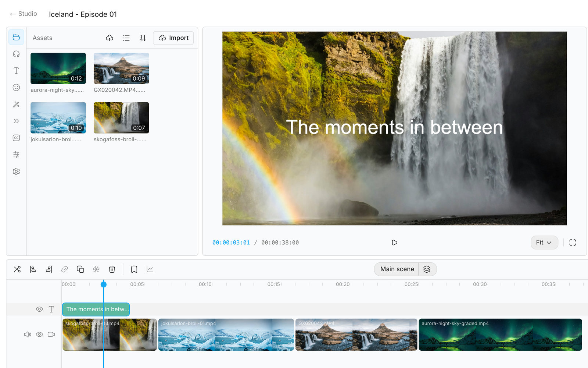
Task: Open the stickers emoji panel
Action: click(x=16, y=88)
